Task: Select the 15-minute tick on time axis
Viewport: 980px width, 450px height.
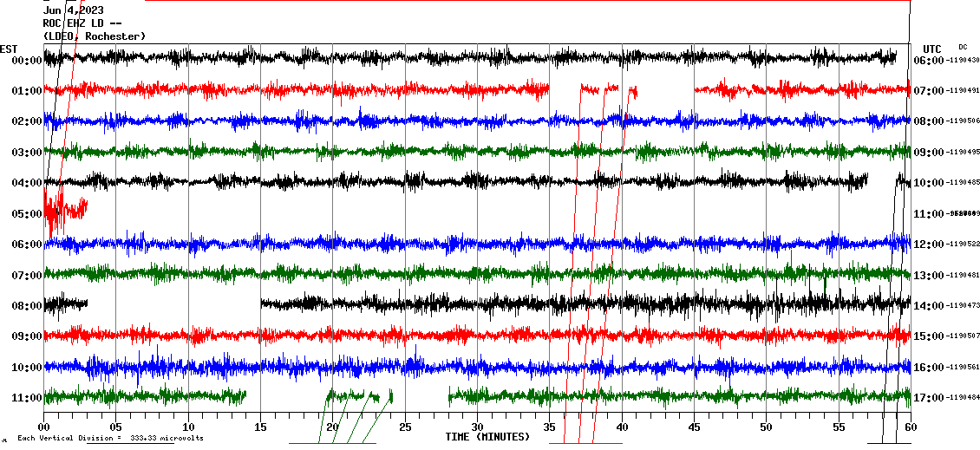Action: pyautogui.click(x=260, y=427)
